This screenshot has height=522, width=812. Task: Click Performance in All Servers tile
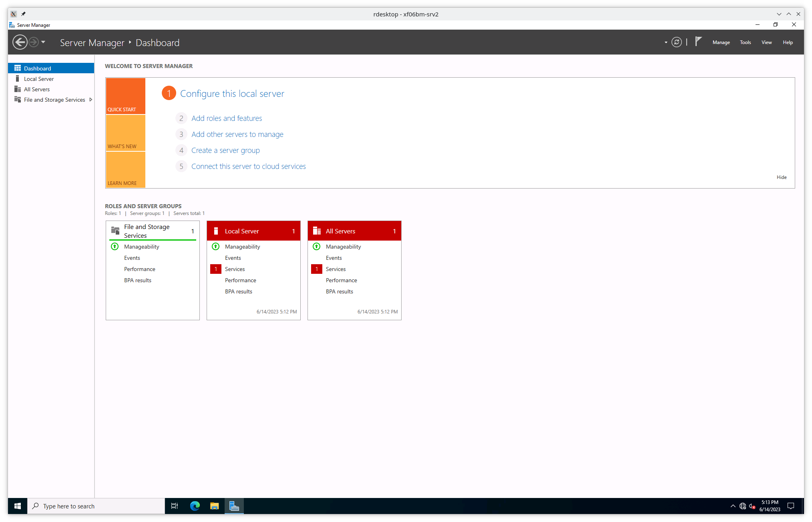tap(342, 280)
